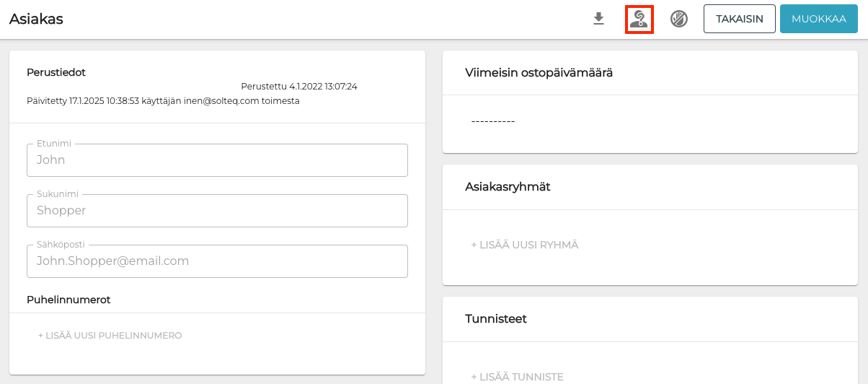Click + LISÄÄ UUSI PUHELINNUMERO
Screen dimensions: 868x384
pos(110,336)
